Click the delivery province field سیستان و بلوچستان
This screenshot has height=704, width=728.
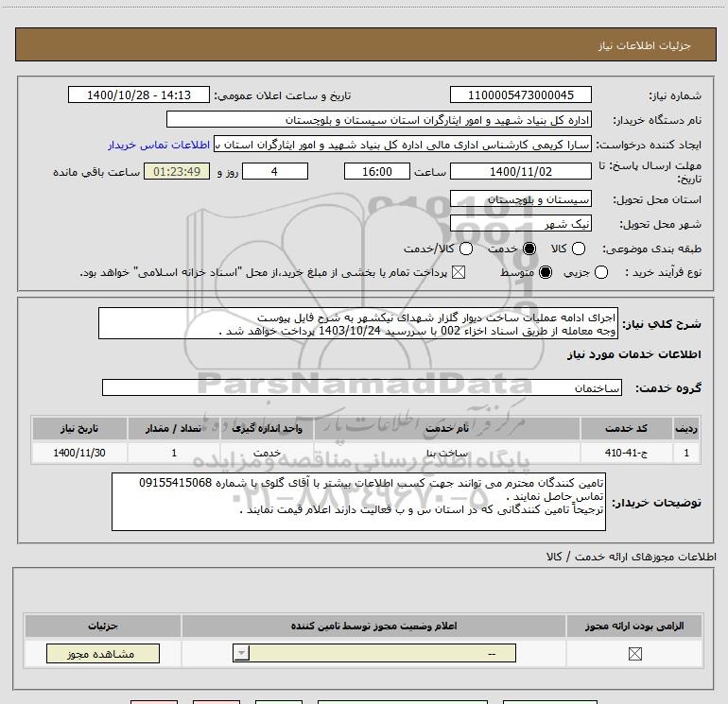(520, 199)
